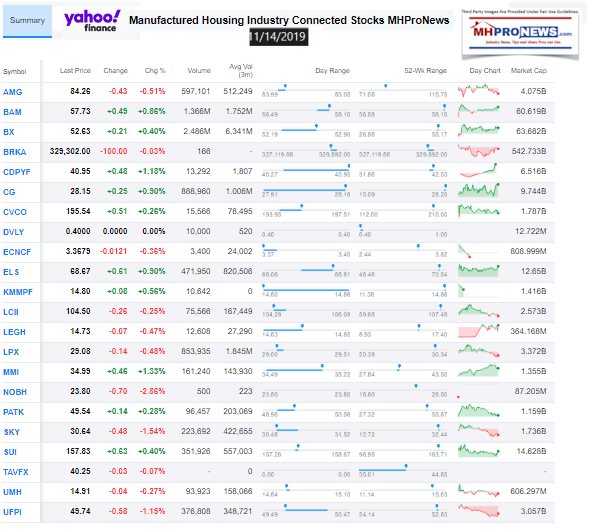Sort by Avg Vol (3m) column header

pos(241,71)
